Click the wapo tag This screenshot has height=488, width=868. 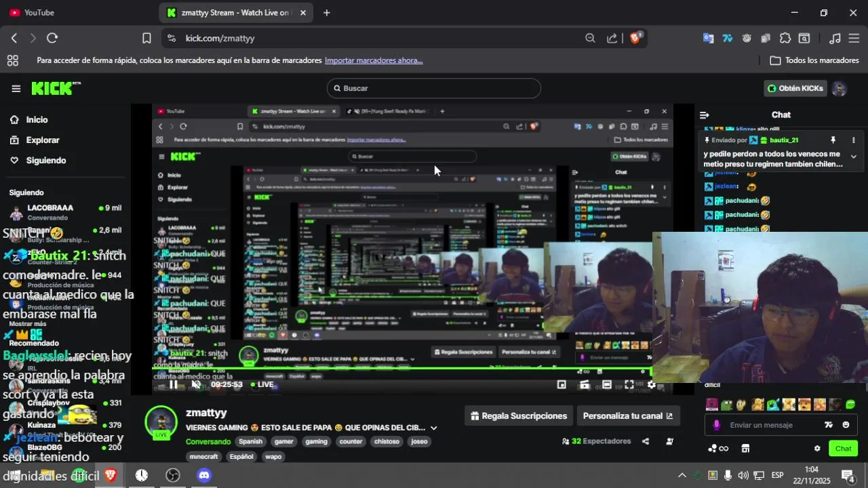pyautogui.click(x=273, y=457)
